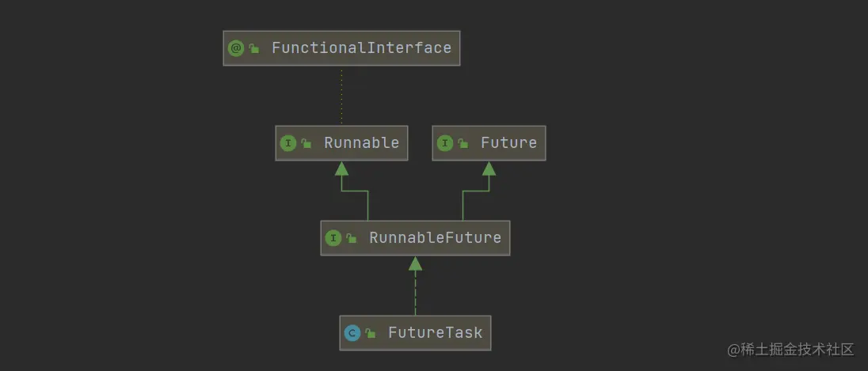
Task: Click the dotted line under FunctionalInterface
Action: pyautogui.click(x=341, y=95)
